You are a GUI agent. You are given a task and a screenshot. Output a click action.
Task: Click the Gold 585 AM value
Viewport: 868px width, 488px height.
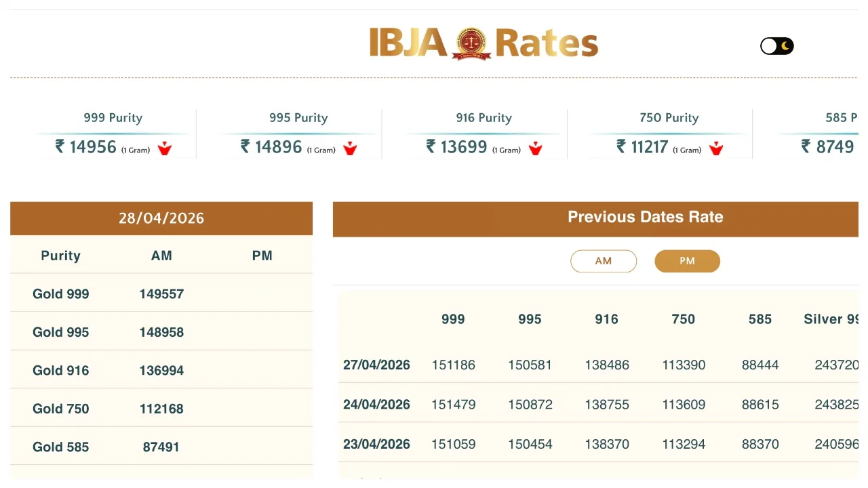point(161,447)
